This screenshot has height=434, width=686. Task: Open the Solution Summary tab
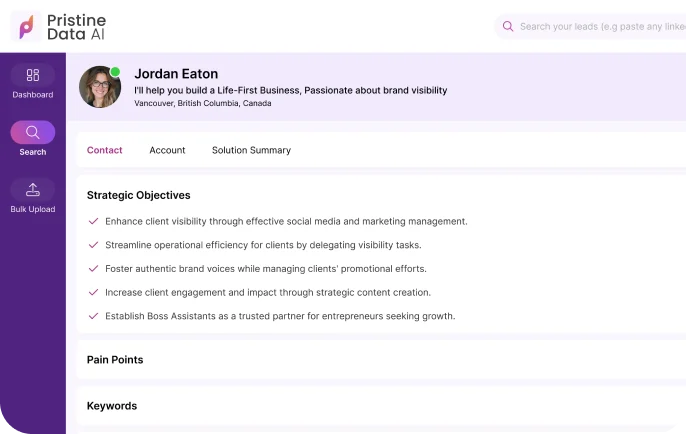coord(251,150)
